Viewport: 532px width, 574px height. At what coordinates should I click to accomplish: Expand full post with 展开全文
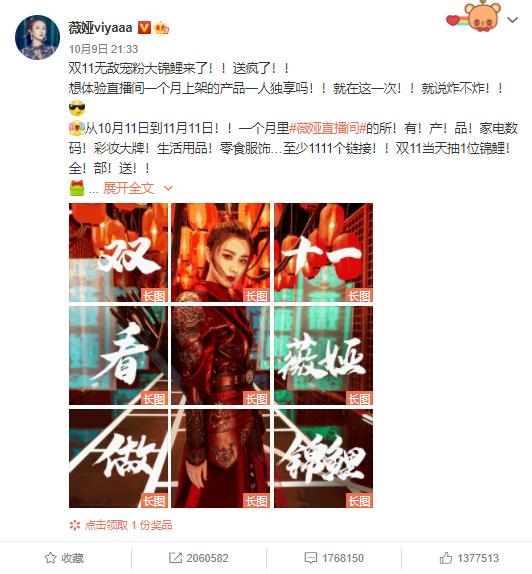(x=128, y=188)
